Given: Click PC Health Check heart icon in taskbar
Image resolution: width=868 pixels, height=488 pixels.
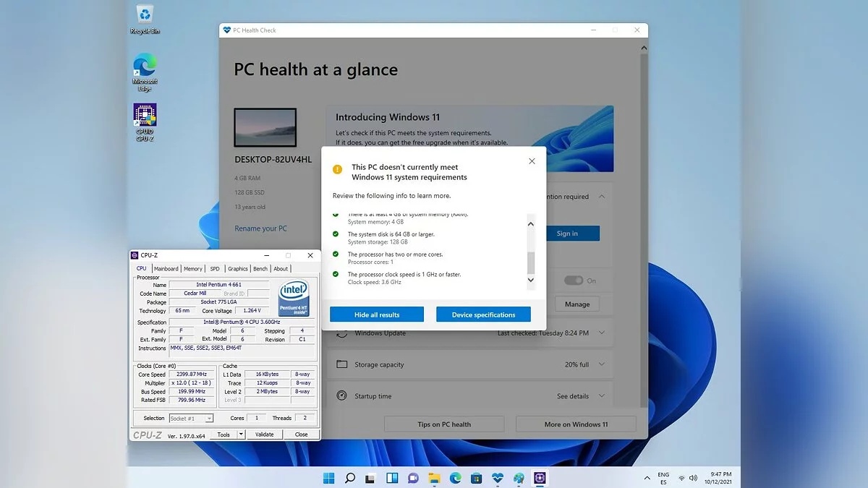Looking at the screenshot, I should click(x=498, y=478).
